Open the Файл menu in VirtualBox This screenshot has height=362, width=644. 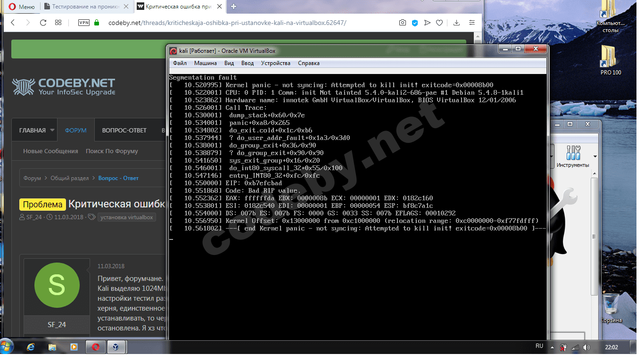tap(180, 63)
